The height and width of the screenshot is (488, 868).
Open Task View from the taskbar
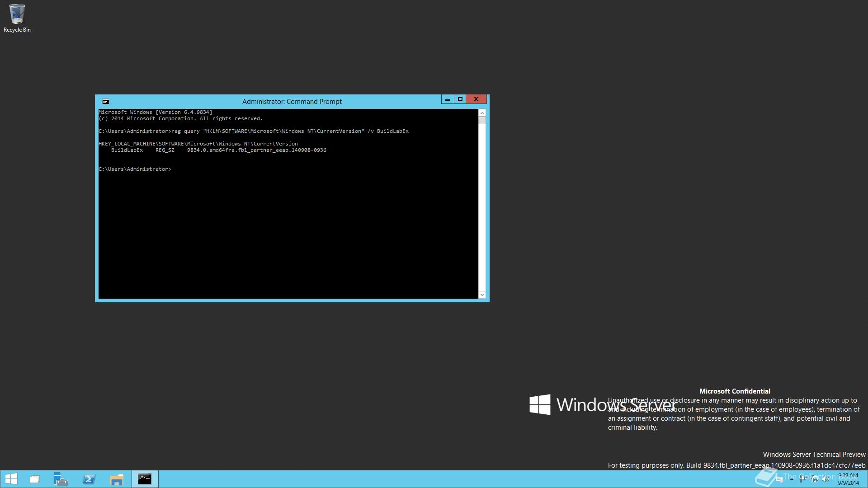point(35,479)
